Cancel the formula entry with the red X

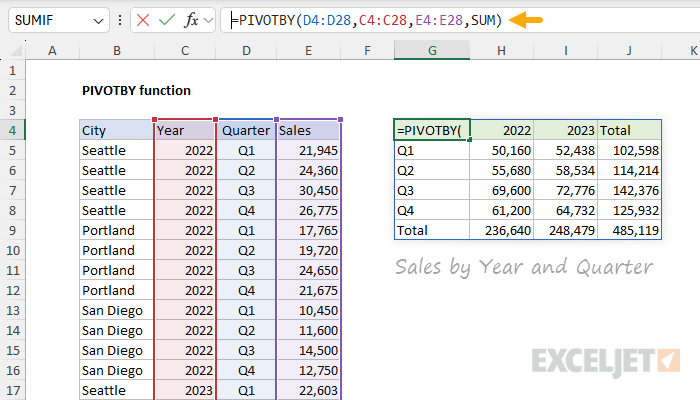coord(143,20)
